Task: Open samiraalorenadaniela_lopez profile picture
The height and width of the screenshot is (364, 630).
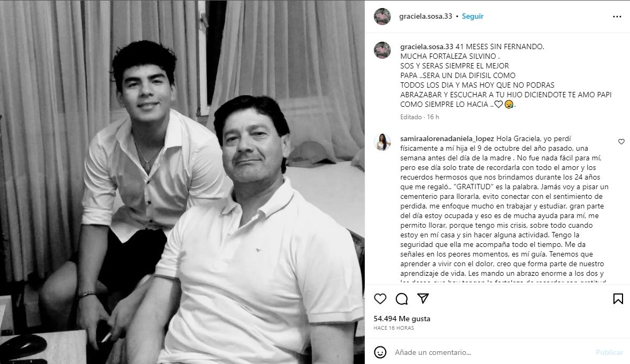Action: coord(382,142)
